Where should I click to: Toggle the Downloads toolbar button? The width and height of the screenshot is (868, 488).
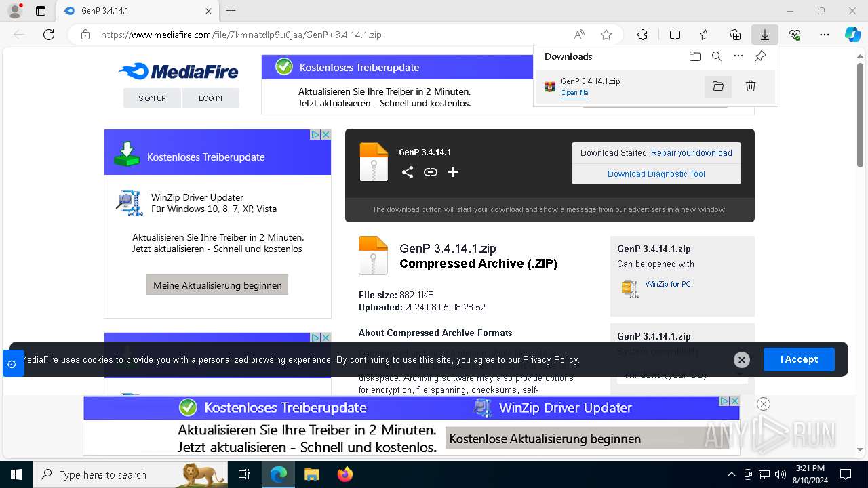[x=765, y=35]
